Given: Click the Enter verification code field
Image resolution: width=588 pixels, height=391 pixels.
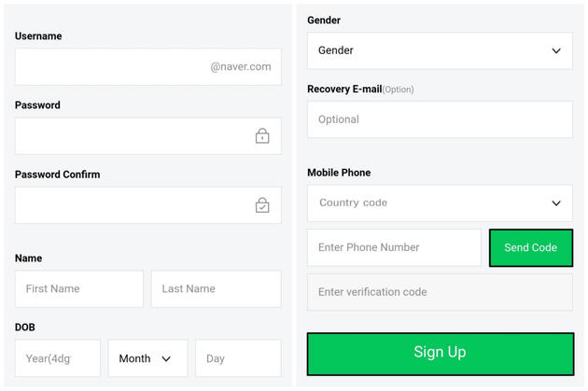Looking at the screenshot, I should (440, 292).
